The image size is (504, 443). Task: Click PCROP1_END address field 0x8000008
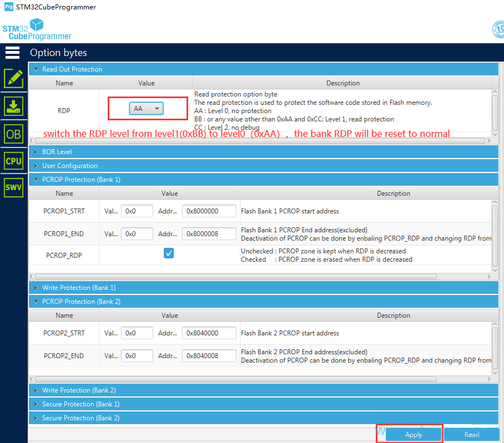(x=209, y=234)
